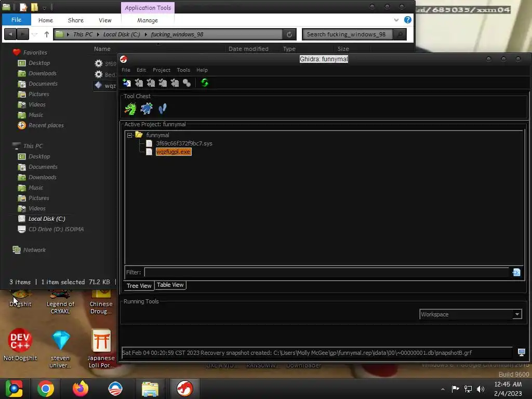Click This PC in address bar breadcrumb
The width and height of the screenshot is (532, 399).
click(x=83, y=34)
